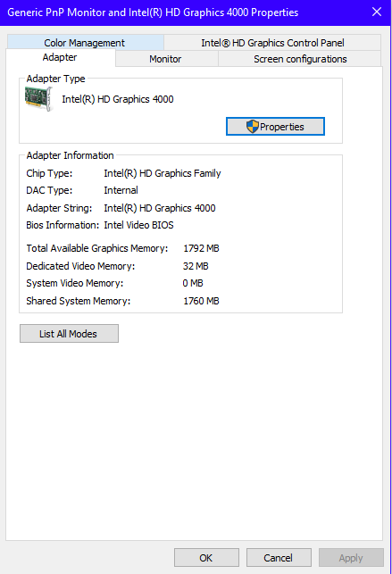Click the Chip Type: label
Image resolution: width=392 pixels, height=574 pixels.
point(49,173)
